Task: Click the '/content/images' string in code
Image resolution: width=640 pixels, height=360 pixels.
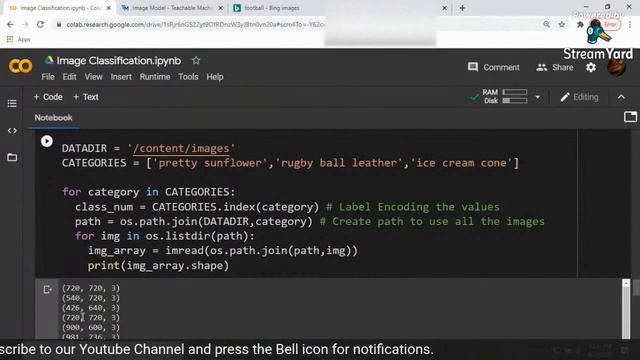Action: [181, 148]
